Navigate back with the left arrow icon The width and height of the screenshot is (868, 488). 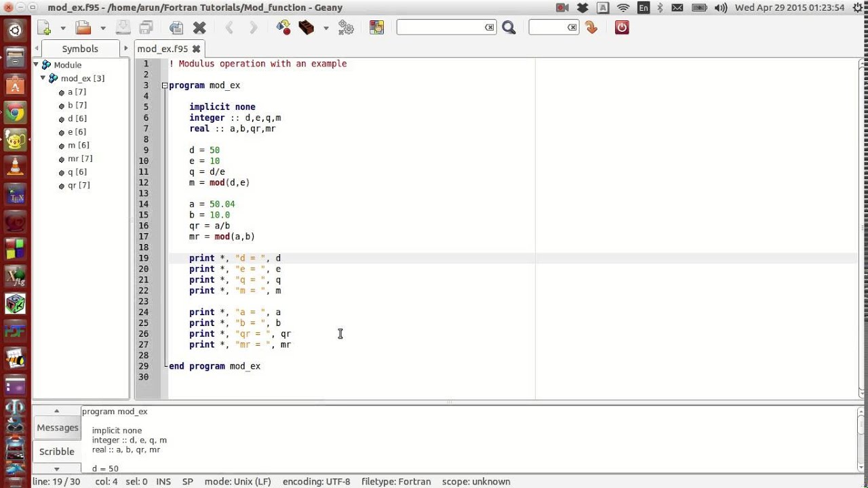click(229, 28)
